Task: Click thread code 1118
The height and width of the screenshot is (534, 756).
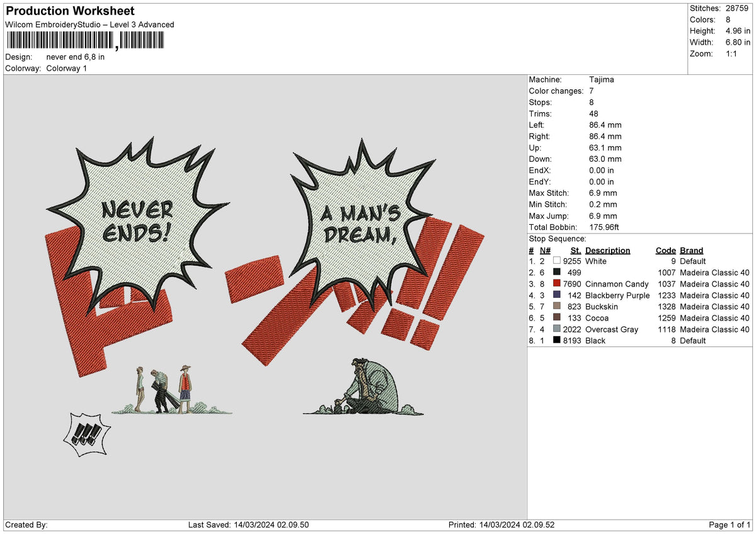Action: click(667, 329)
